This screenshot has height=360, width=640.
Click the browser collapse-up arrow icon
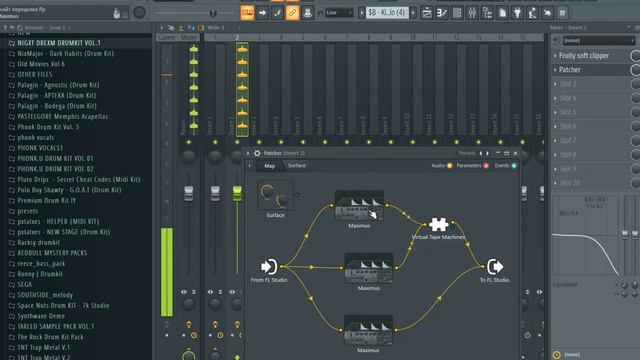pos(5,28)
